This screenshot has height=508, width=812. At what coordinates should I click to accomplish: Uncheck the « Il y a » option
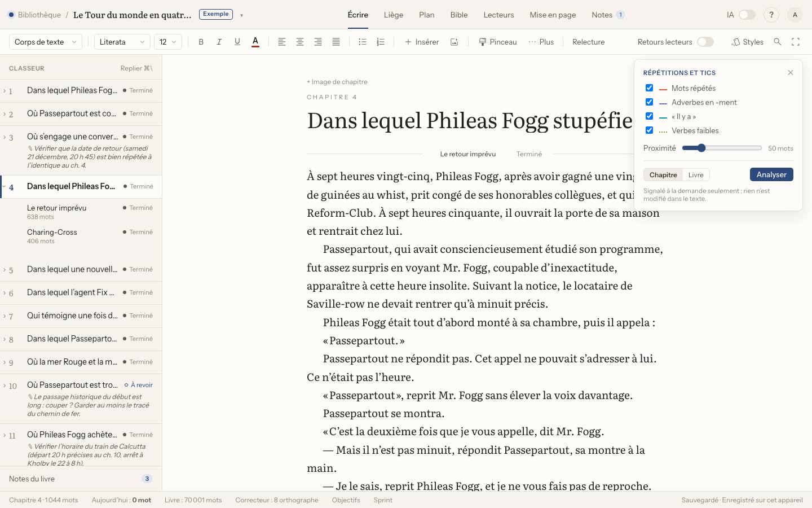click(x=650, y=116)
